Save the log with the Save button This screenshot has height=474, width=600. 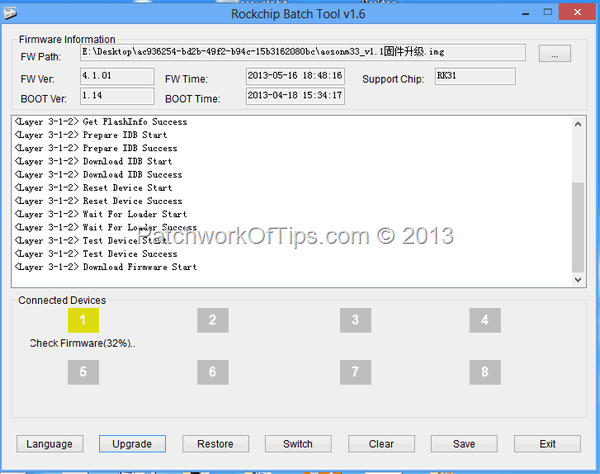(x=464, y=444)
